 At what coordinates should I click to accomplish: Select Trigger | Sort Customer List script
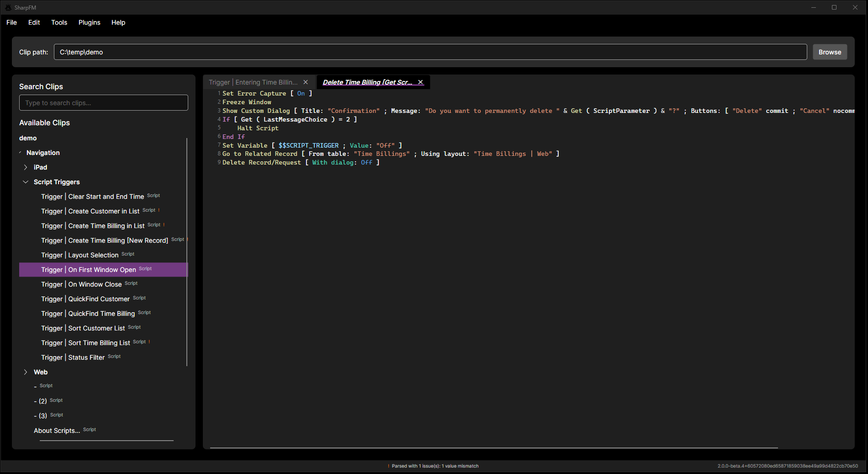point(103,328)
